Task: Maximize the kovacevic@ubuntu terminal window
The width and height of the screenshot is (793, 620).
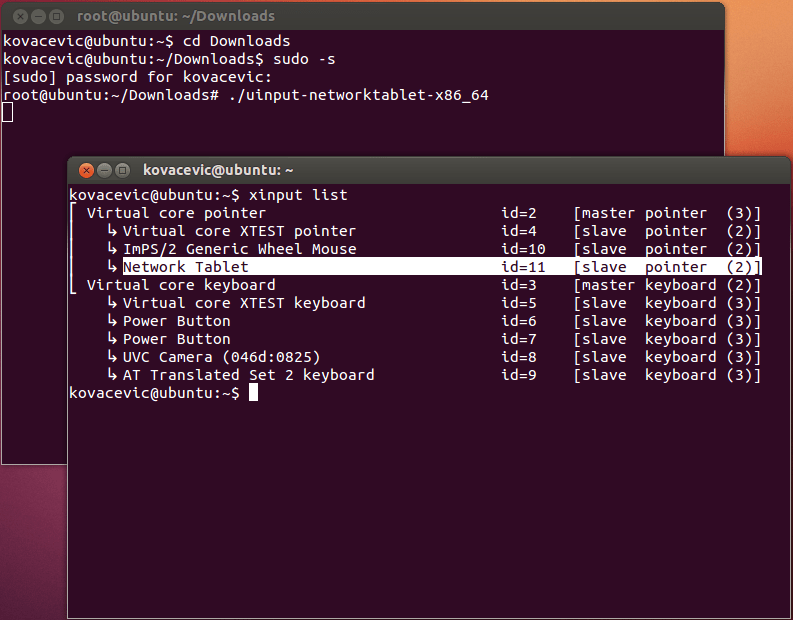Action: [122, 170]
